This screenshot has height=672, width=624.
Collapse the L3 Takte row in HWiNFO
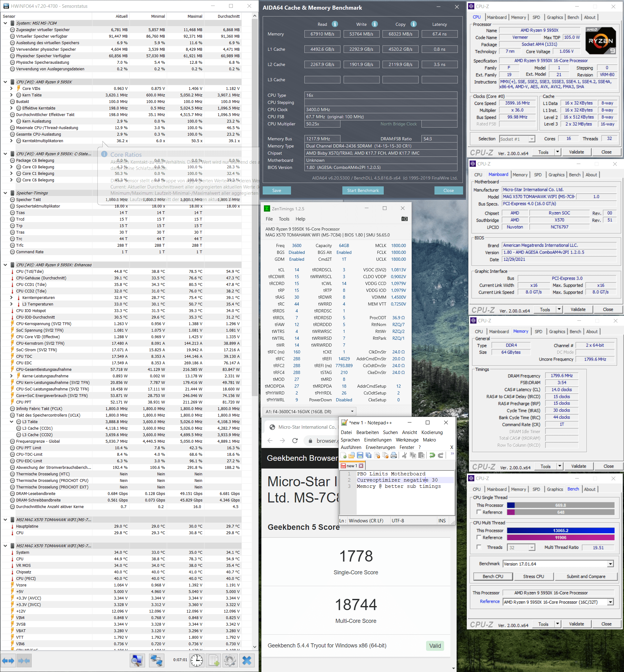(11, 422)
